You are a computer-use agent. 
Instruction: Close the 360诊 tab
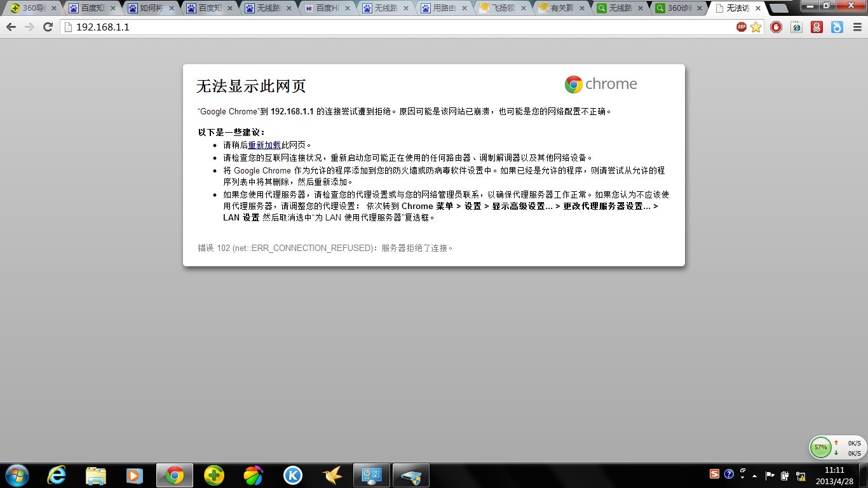(x=699, y=9)
